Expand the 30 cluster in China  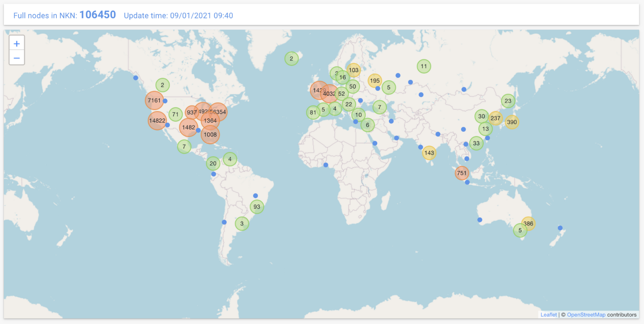click(x=482, y=116)
